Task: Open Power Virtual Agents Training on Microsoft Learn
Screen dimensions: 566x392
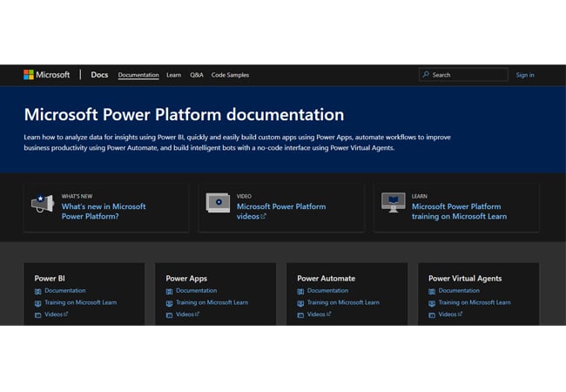Action: [475, 302]
